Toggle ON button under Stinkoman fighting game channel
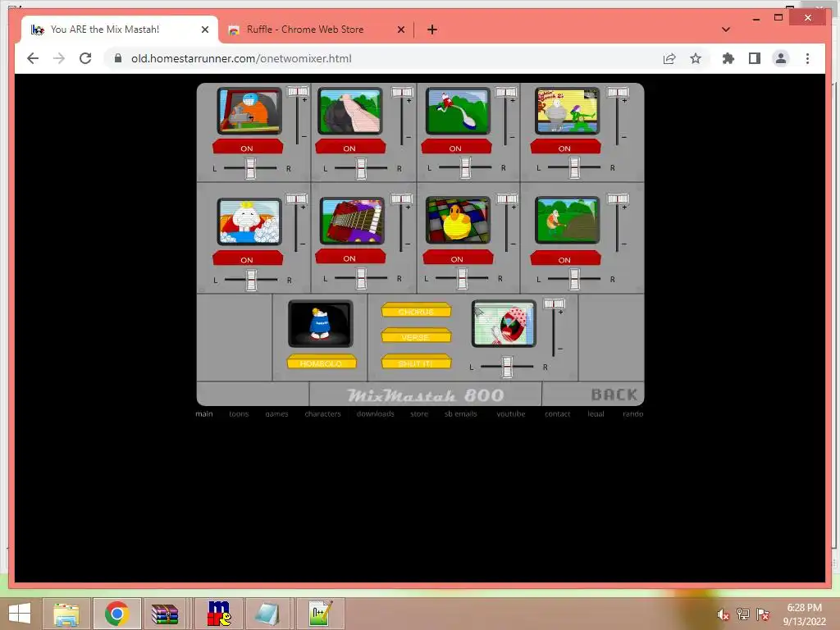 coord(565,147)
